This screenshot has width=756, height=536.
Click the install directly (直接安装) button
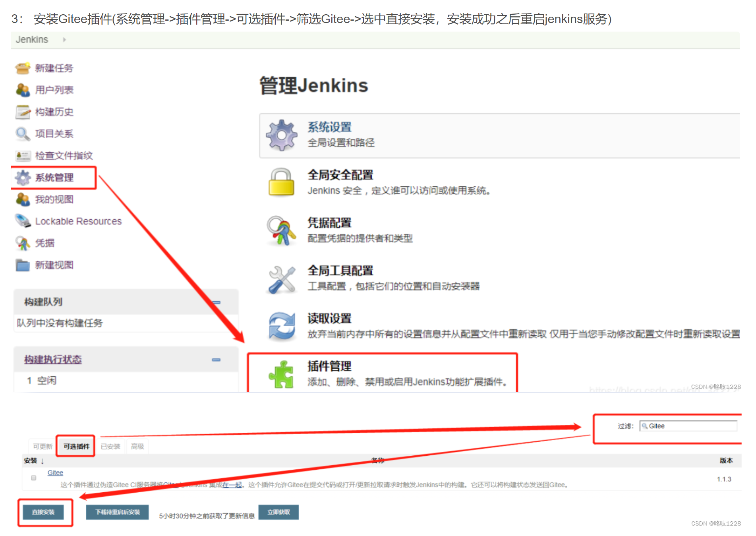tap(43, 512)
